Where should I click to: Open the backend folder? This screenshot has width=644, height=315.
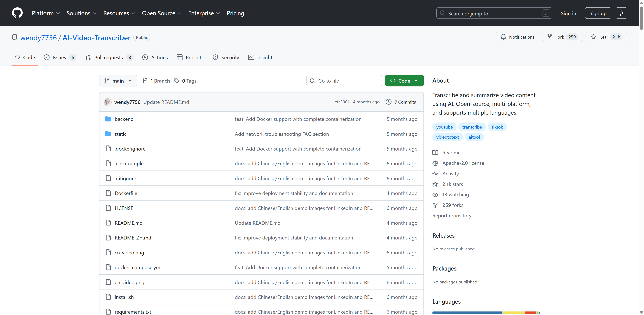coord(124,119)
